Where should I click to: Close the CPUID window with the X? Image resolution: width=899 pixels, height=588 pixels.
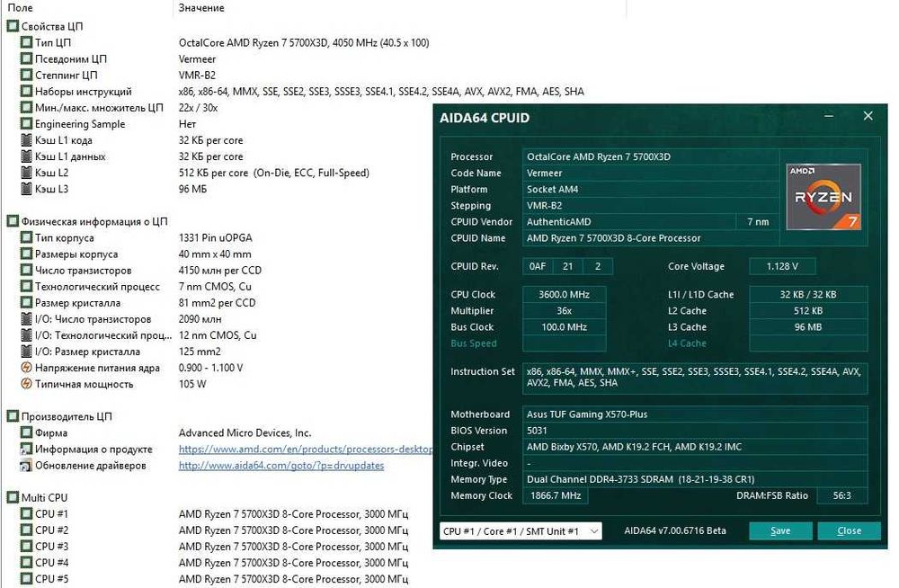click(x=868, y=116)
